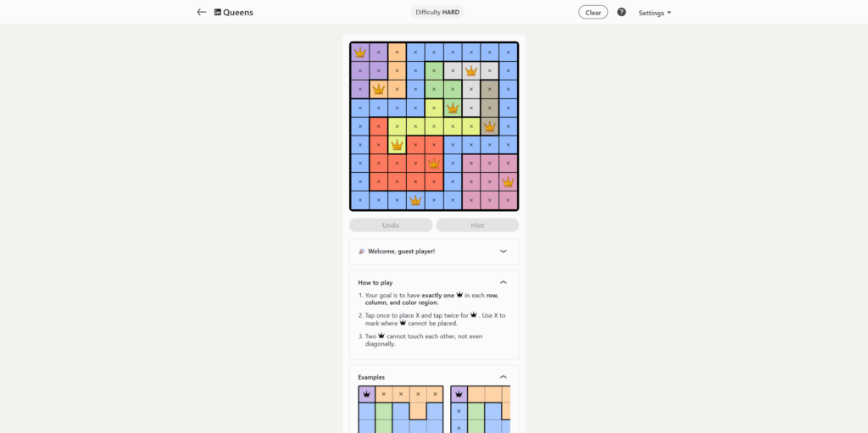Click the crown in the red region
This screenshot has height=433, width=868.
pyautogui.click(x=434, y=163)
